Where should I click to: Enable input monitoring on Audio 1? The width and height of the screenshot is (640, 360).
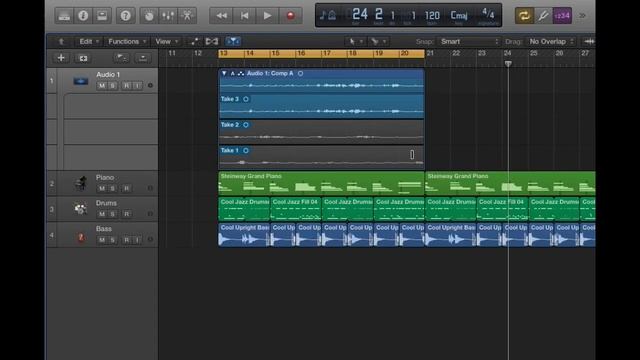coord(138,86)
